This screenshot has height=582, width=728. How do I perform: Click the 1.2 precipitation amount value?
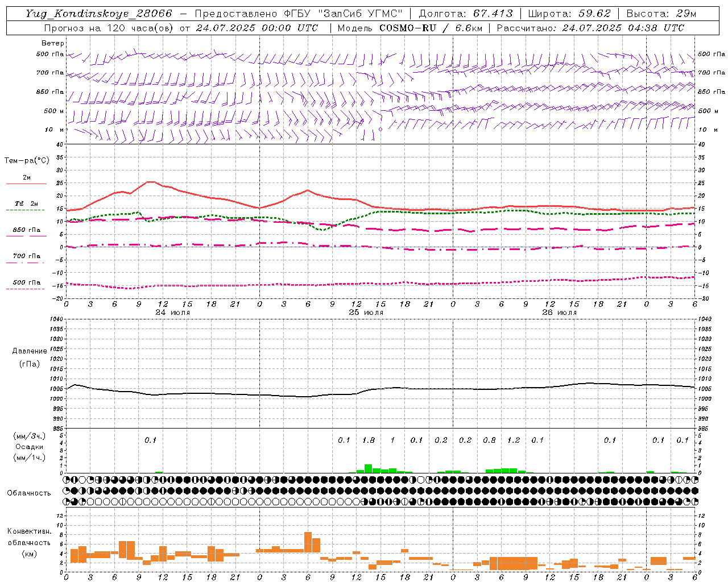pos(514,440)
